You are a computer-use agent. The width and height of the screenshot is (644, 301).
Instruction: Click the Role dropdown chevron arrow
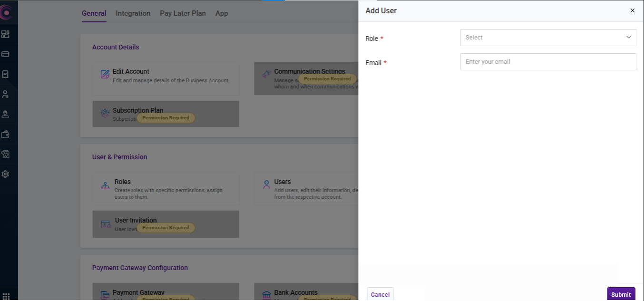tap(628, 38)
